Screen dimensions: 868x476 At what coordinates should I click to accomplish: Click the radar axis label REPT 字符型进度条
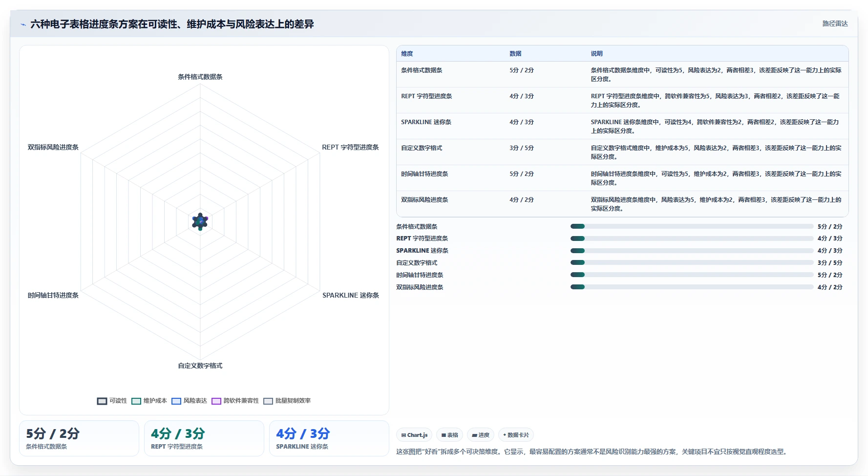350,147
